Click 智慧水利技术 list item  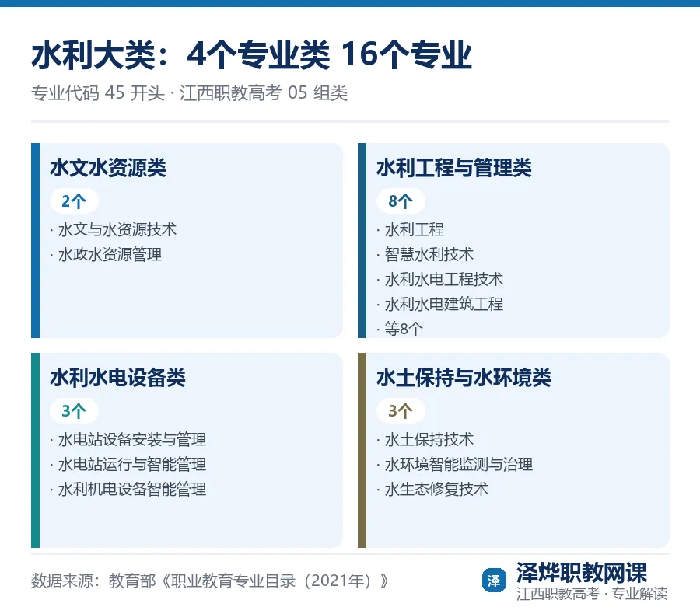(425, 255)
